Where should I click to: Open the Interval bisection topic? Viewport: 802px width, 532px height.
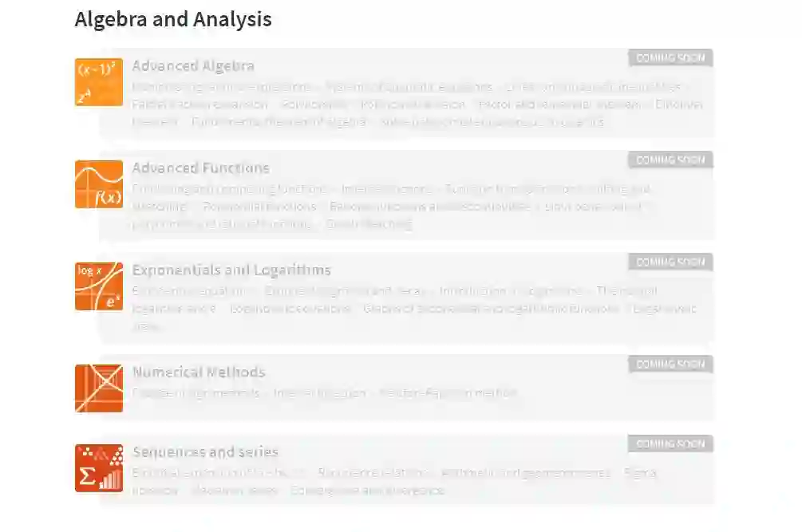click(x=319, y=393)
